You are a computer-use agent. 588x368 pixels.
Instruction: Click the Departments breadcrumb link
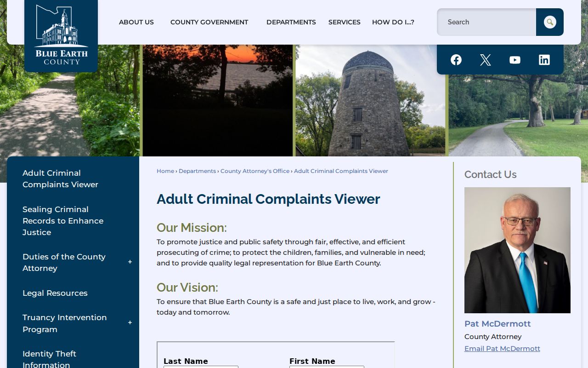197,171
